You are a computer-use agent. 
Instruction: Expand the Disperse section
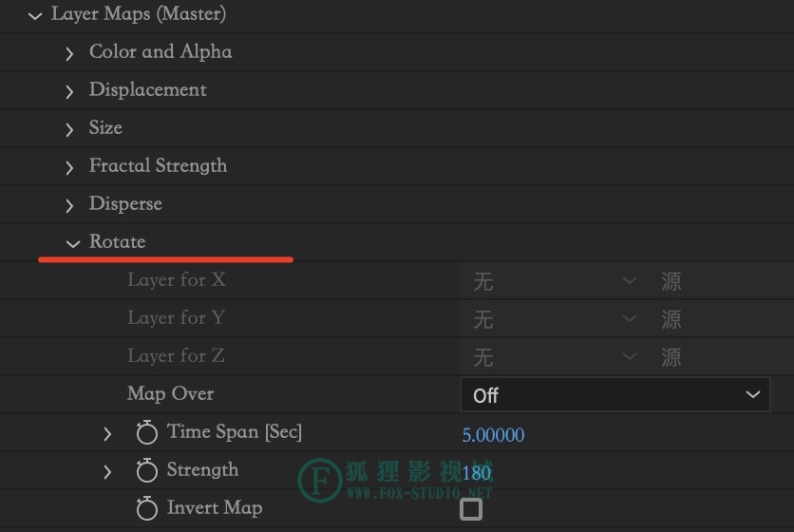click(69, 206)
